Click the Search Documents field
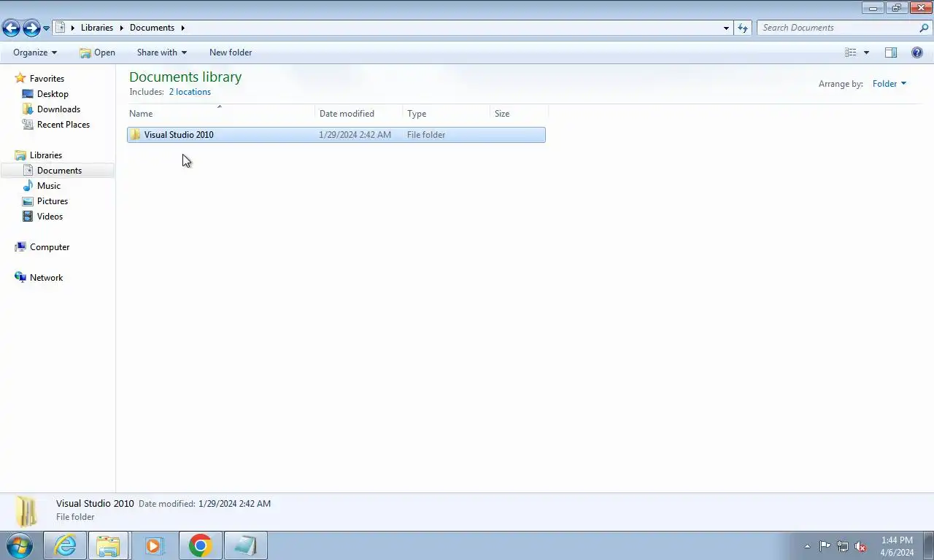Viewport: 934px width, 560px height. (837, 28)
